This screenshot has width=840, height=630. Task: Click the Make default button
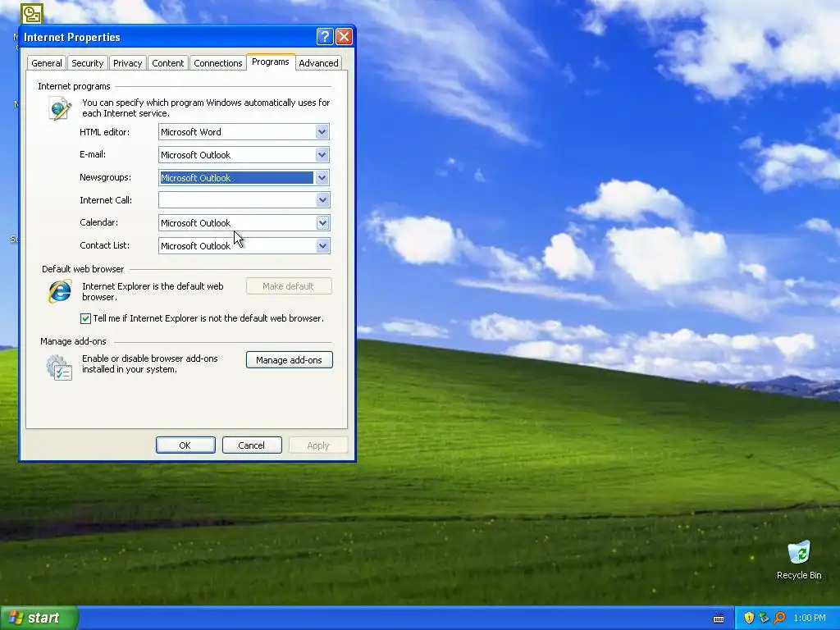click(289, 286)
